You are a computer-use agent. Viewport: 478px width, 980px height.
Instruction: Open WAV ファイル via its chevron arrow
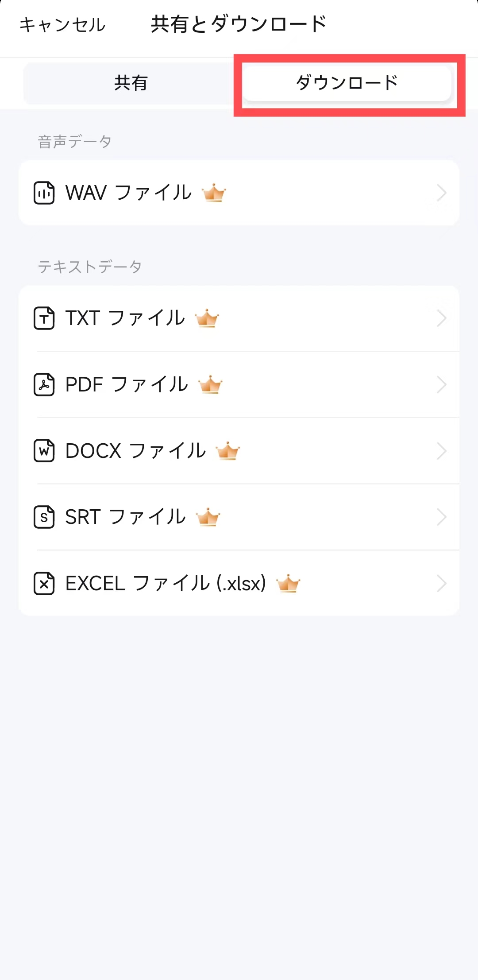point(441,193)
